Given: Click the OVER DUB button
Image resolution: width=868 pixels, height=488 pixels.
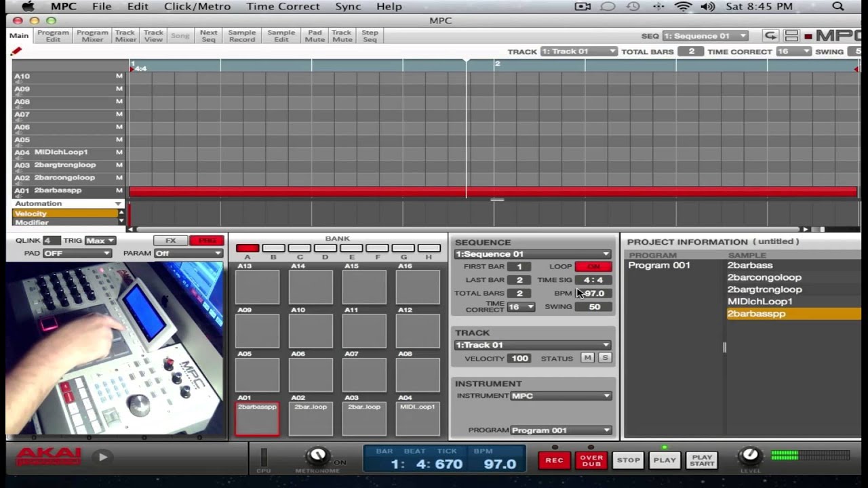Looking at the screenshot, I should pyautogui.click(x=591, y=460).
